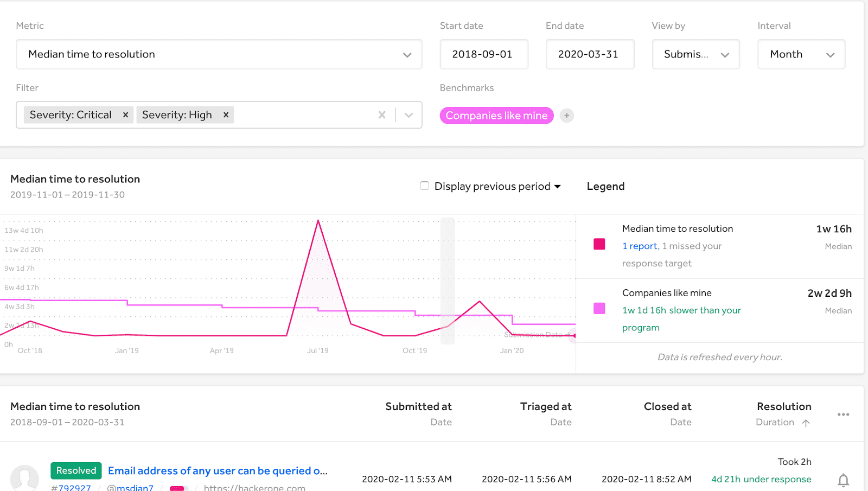Click the notification bell icon

pyautogui.click(x=843, y=480)
